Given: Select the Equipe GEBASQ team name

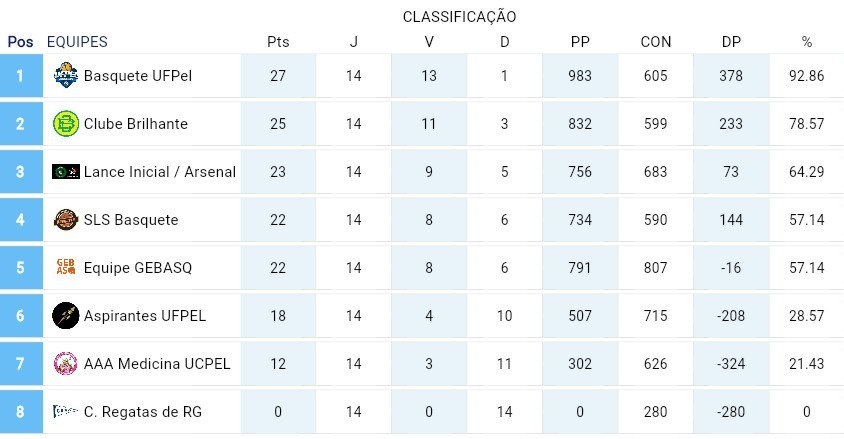Looking at the screenshot, I should pos(138,268).
